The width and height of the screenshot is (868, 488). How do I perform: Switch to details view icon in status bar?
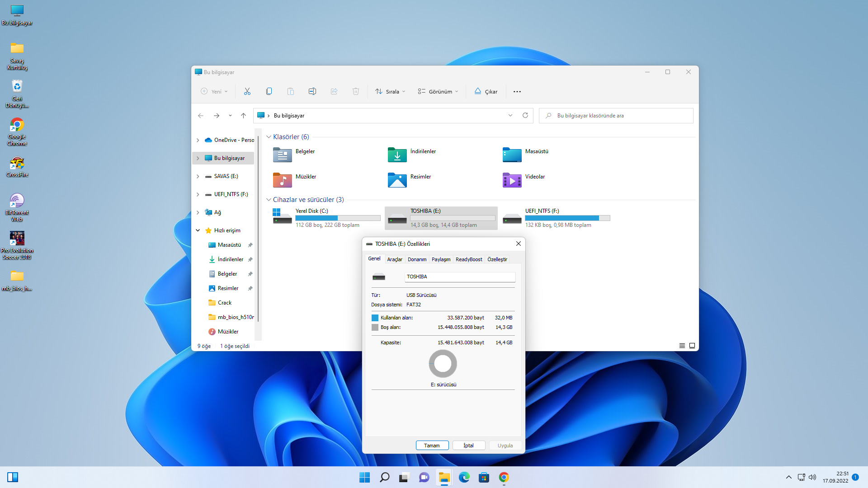pos(682,346)
